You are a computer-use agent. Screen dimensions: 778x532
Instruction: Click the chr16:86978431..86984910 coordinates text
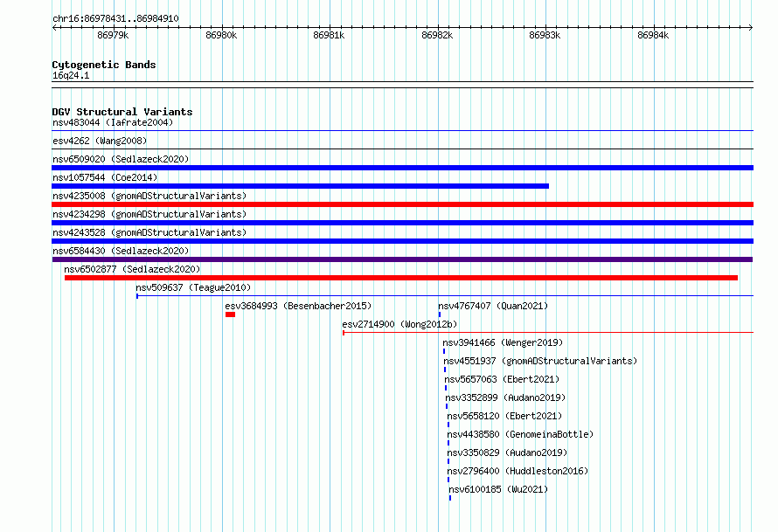pos(115,19)
